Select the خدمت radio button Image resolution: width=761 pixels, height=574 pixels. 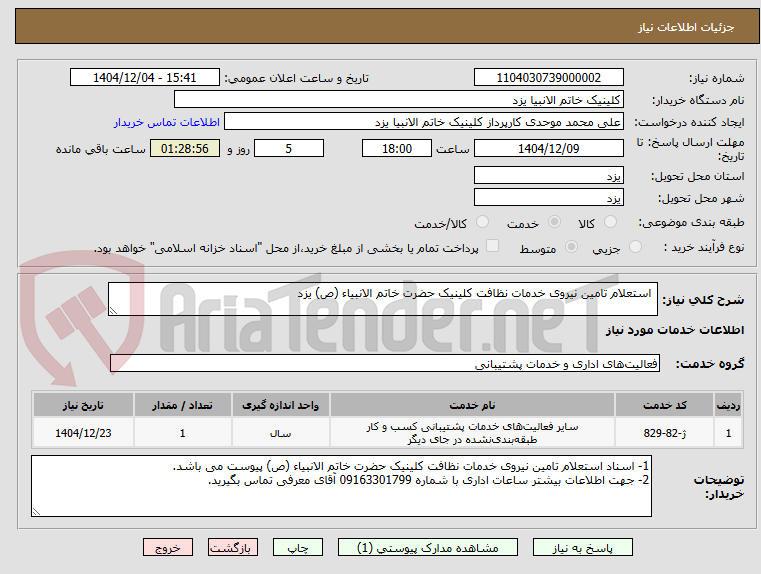[554, 222]
